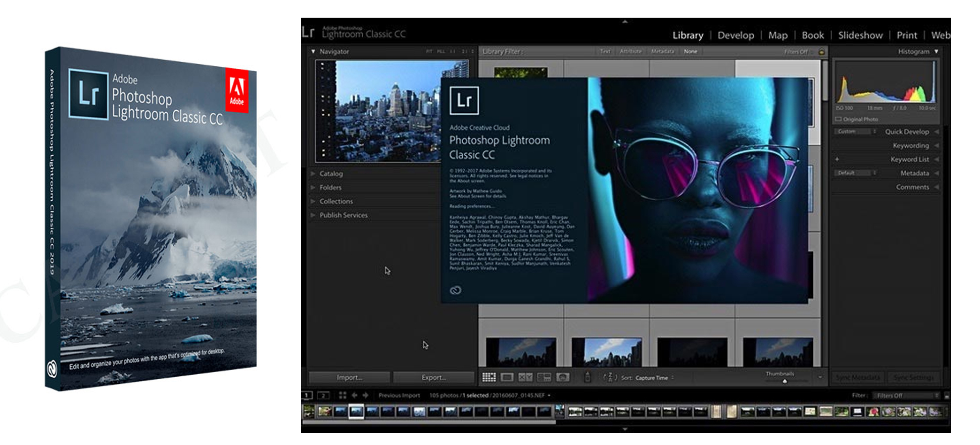
Task: Toggle filter switch at filmstrip right end
Action: 947,395
